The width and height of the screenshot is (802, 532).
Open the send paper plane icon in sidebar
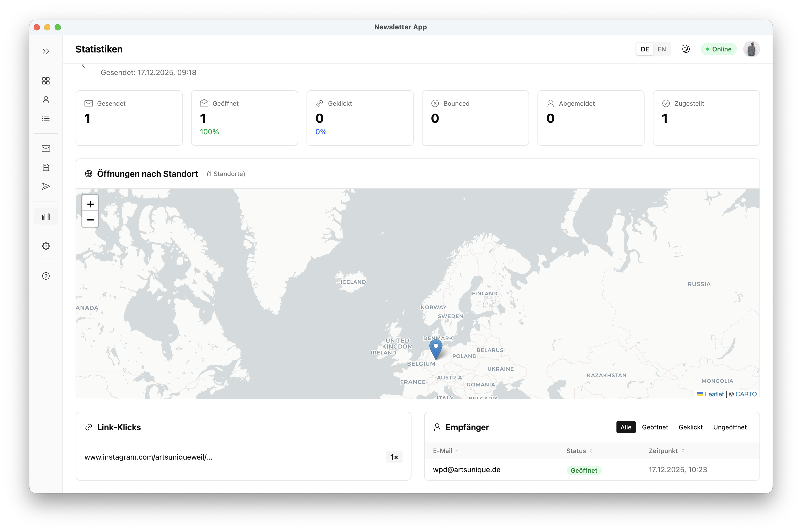(46, 186)
